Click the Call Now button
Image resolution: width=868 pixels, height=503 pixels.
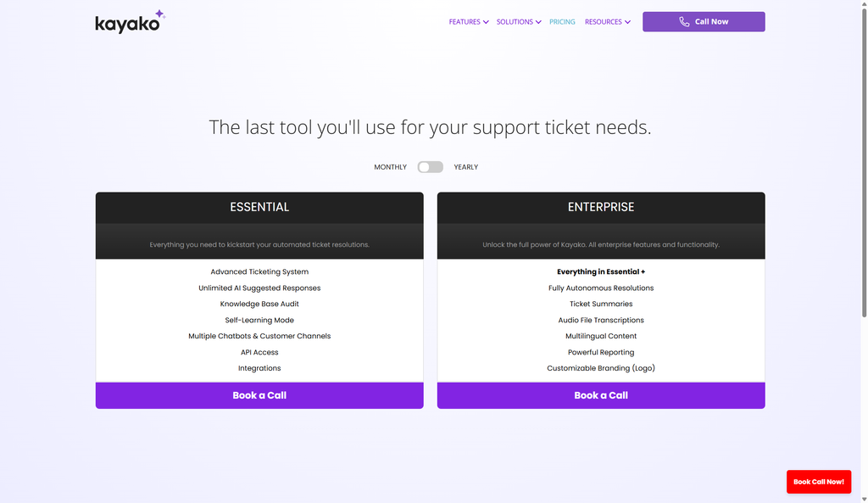click(x=704, y=21)
